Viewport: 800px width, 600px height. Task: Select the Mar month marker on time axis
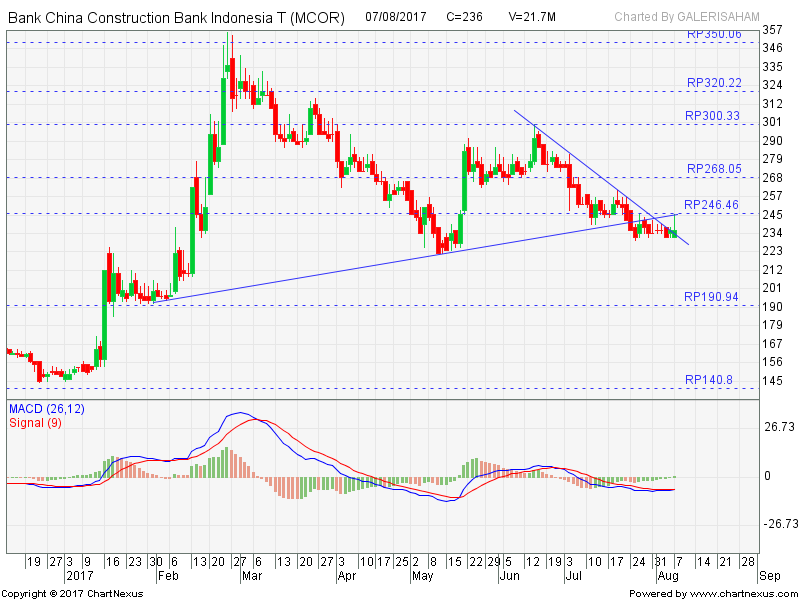click(x=249, y=576)
